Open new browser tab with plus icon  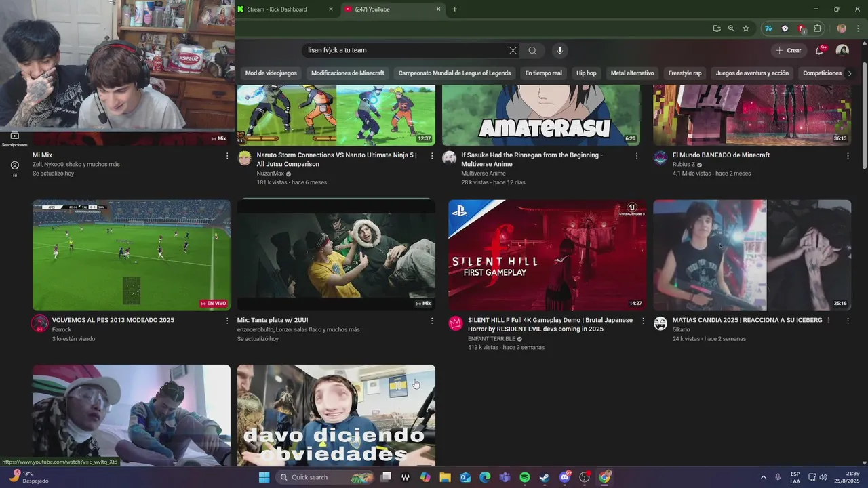[454, 9]
